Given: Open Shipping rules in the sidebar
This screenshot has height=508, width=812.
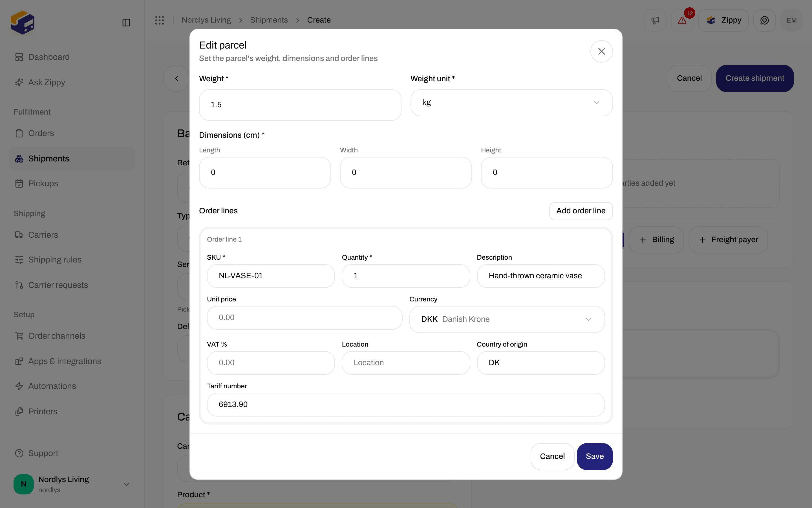Looking at the screenshot, I should point(72,260).
